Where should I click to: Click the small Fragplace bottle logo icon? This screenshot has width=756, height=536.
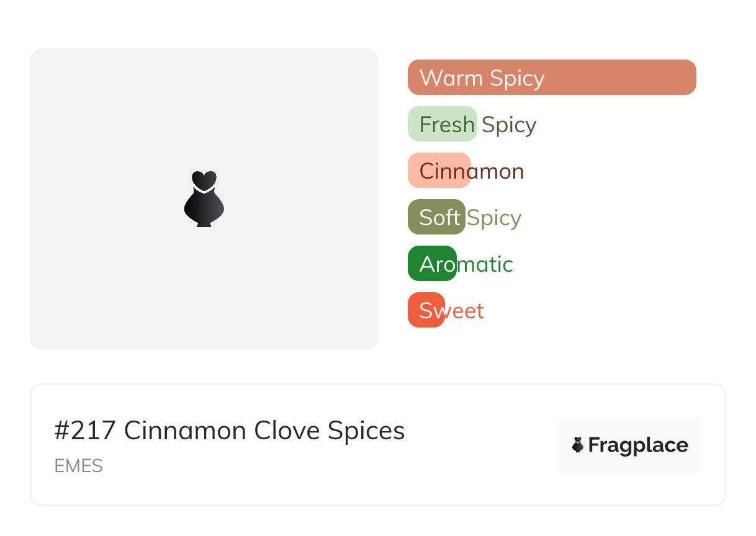click(578, 445)
